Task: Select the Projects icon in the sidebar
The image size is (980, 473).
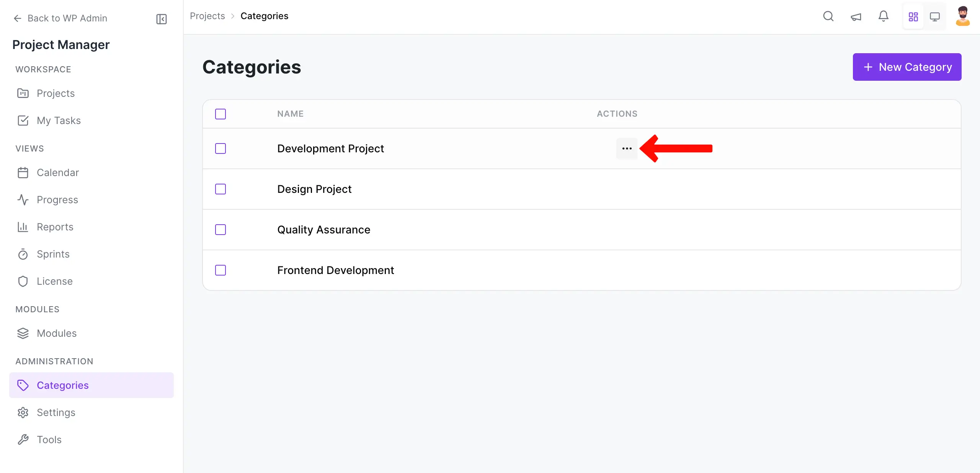Action: coord(23,93)
